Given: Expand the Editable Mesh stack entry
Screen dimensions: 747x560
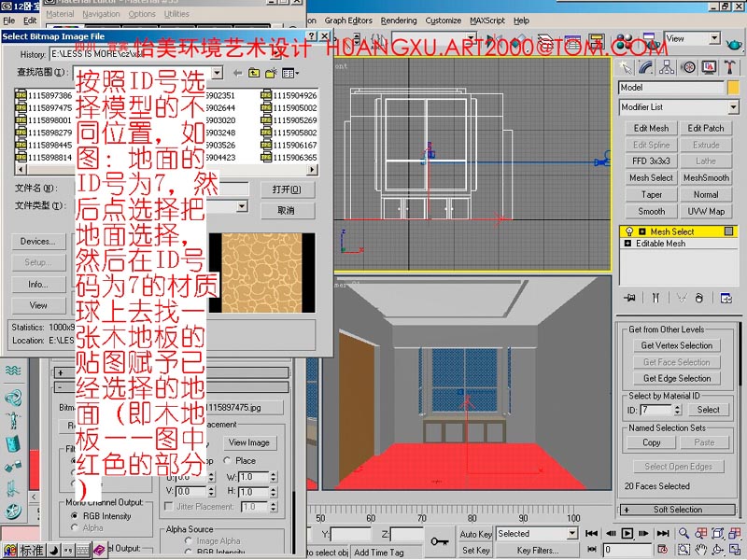Looking at the screenshot, I should click(627, 244).
